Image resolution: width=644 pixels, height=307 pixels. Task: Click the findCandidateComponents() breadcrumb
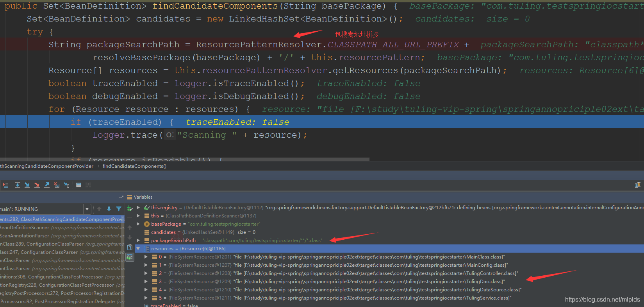coord(134,166)
